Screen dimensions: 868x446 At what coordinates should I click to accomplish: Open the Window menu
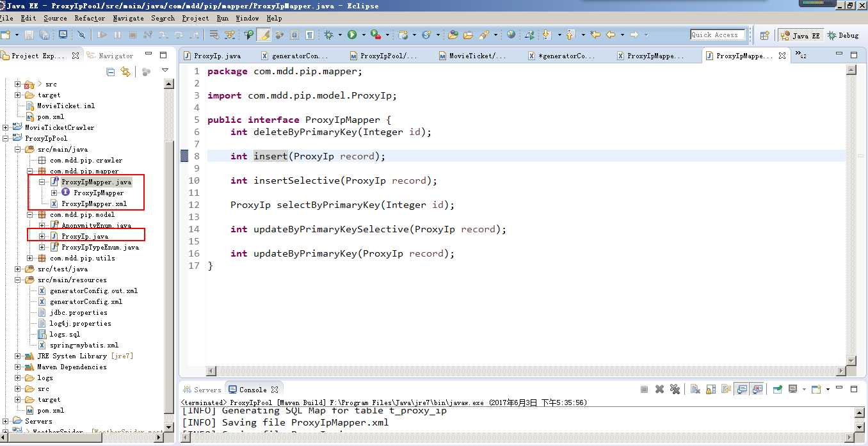point(247,18)
